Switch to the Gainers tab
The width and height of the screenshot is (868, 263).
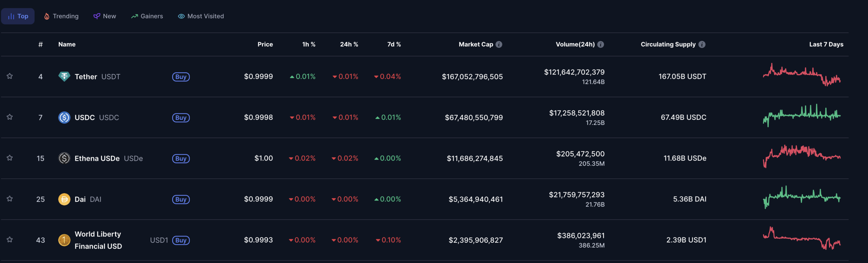click(x=147, y=16)
